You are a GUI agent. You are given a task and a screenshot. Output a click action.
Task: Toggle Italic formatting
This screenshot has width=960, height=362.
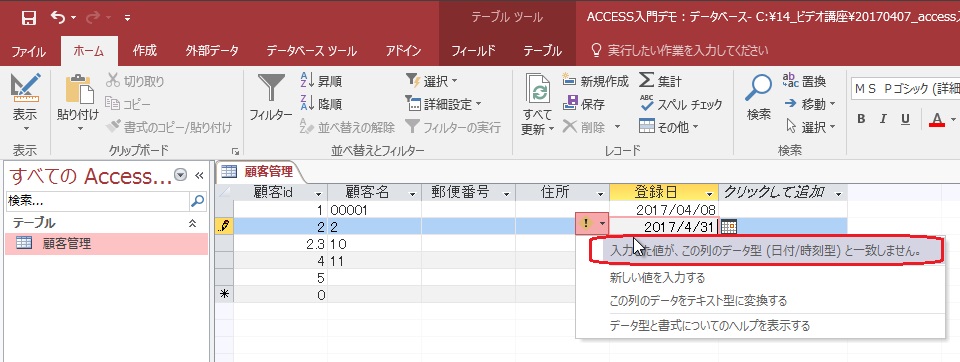(883, 119)
